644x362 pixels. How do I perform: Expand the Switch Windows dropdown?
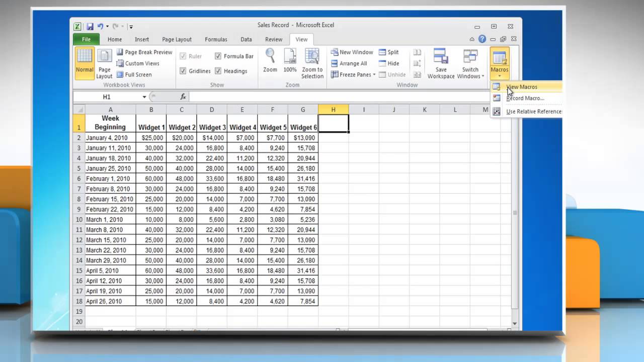470,63
